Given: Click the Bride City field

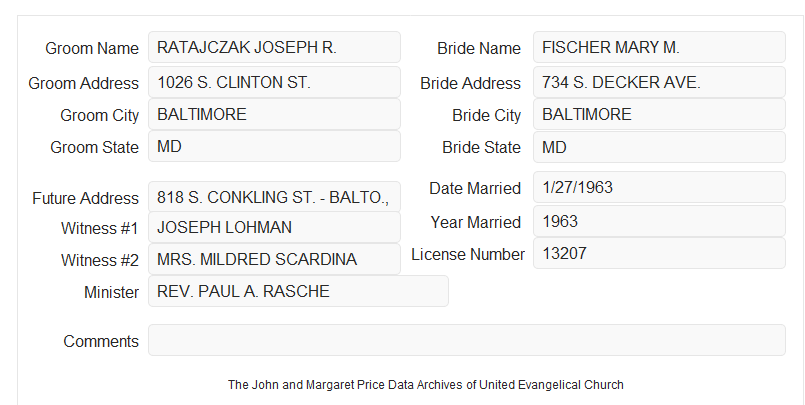Looking at the screenshot, I should (659, 114).
